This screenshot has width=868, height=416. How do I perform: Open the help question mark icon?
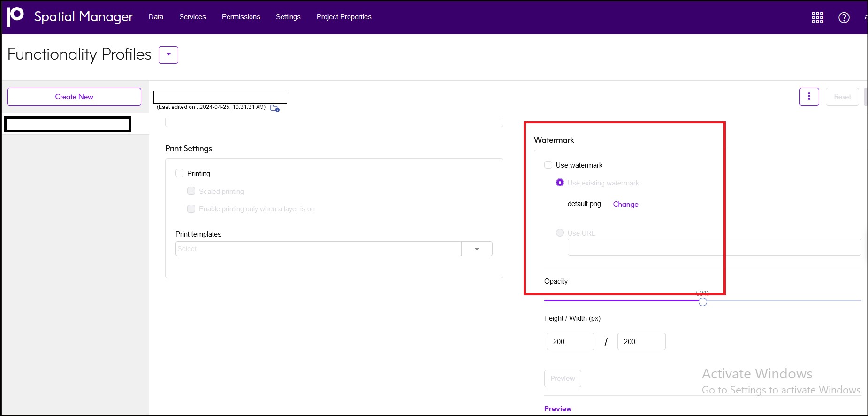pyautogui.click(x=844, y=17)
